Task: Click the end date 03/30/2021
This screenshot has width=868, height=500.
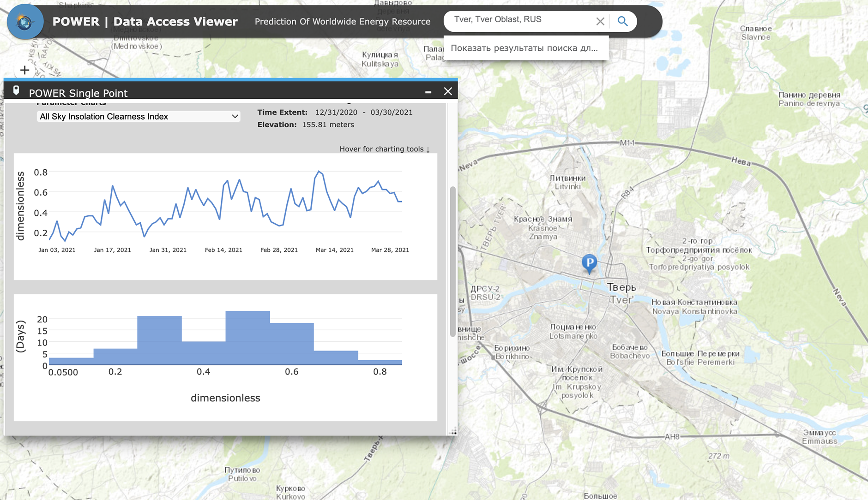Action: click(392, 112)
